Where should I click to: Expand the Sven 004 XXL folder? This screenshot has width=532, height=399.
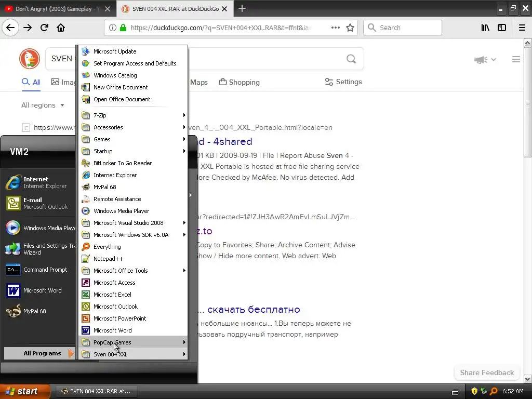point(133,354)
